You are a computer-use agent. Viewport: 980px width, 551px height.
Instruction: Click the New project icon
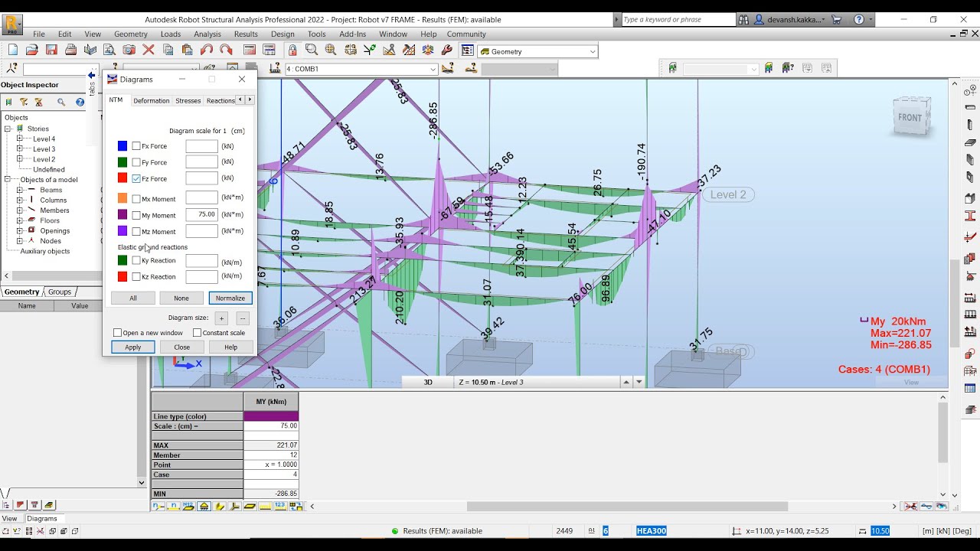[x=12, y=50]
